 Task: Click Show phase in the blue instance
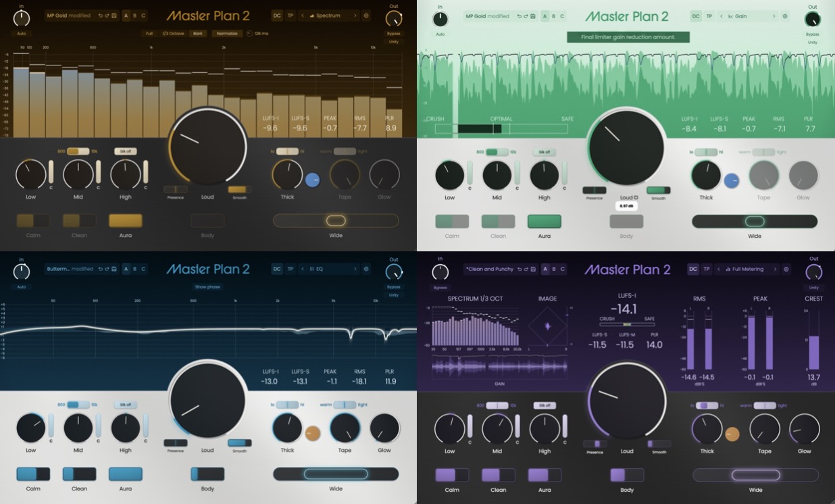(x=208, y=286)
